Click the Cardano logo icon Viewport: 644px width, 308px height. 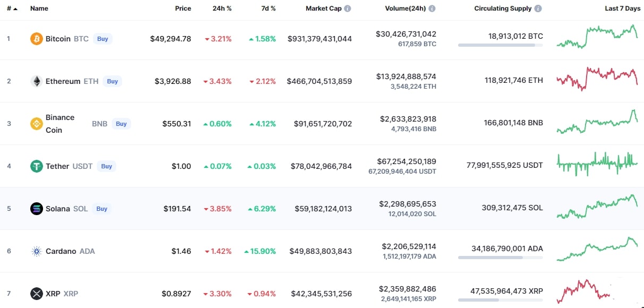37,251
